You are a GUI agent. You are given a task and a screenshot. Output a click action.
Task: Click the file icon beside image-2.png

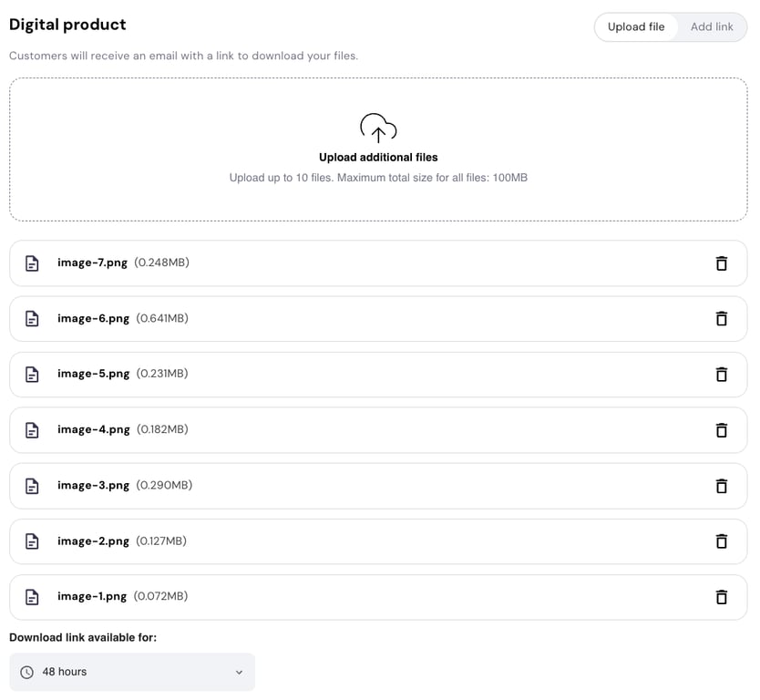32,540
